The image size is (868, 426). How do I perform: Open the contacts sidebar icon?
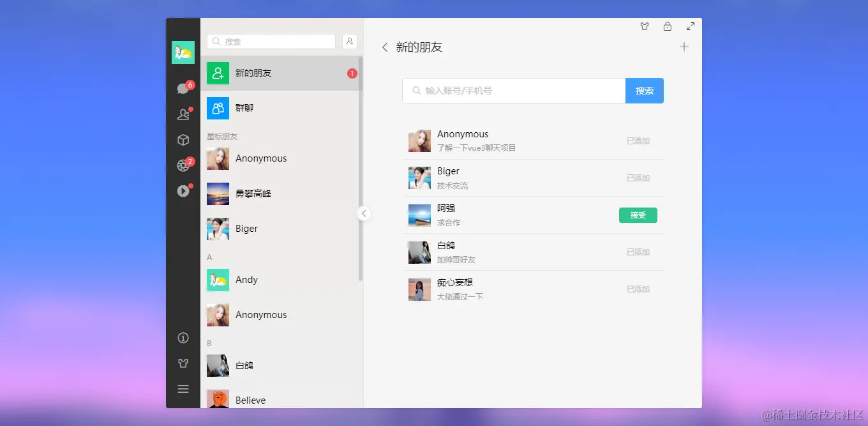183,114
